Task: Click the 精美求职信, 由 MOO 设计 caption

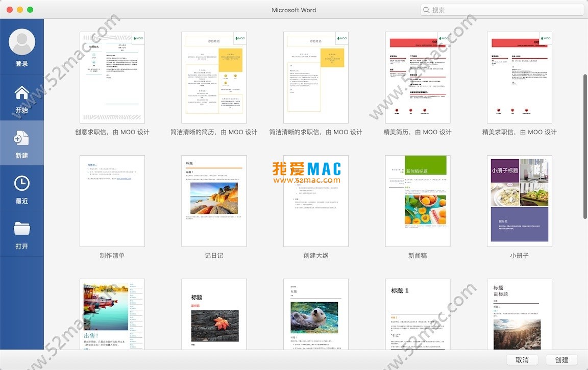Action: point(520,132)
